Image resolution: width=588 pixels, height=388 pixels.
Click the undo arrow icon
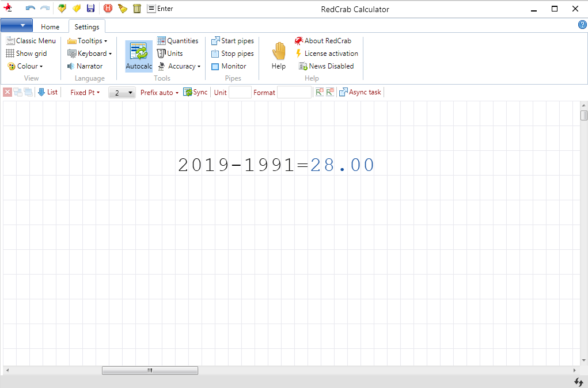point(31,9)
